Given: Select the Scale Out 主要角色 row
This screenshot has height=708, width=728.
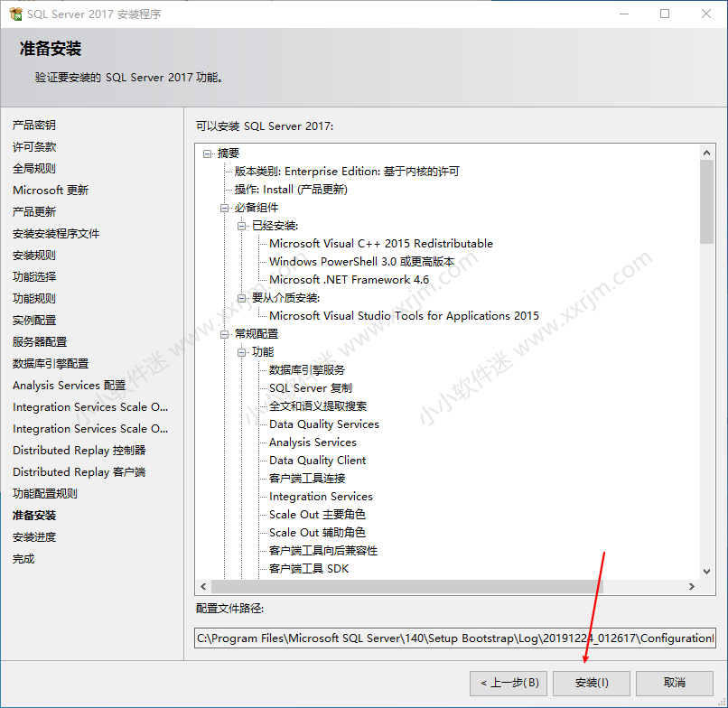Looking at the screenshot, I should tap(318, 515).
